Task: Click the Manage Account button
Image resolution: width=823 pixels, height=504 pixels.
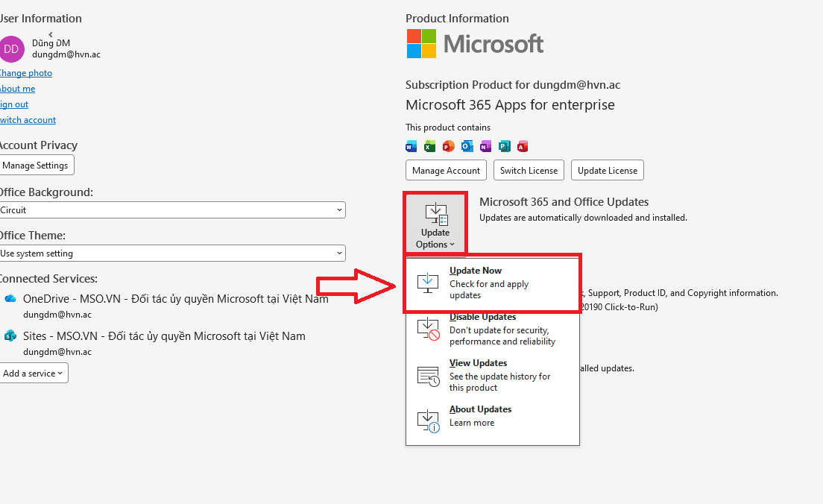Action: 446,170
